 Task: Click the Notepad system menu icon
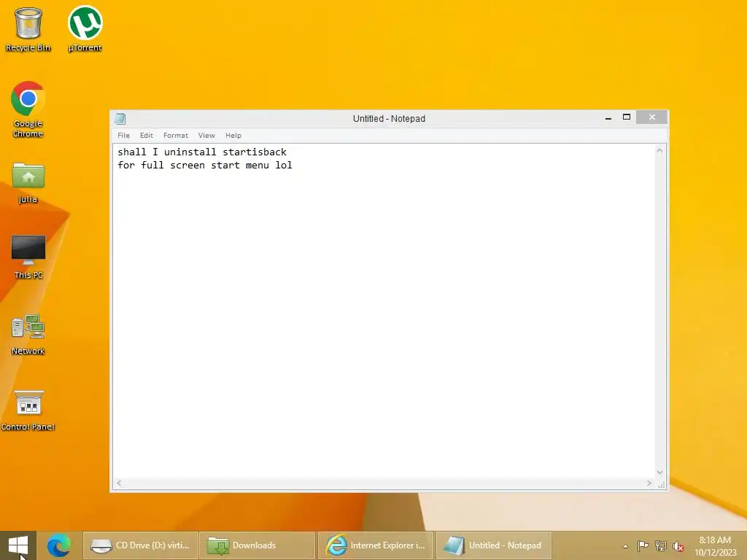[120, 119]
